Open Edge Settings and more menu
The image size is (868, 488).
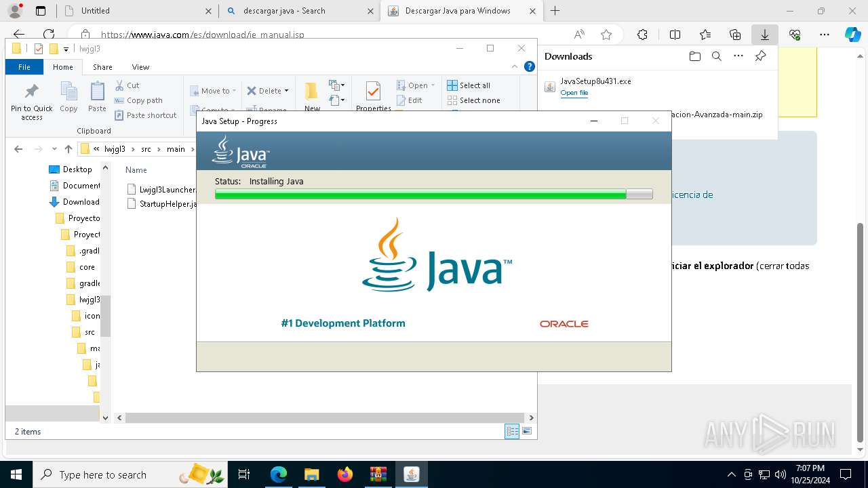tap(825, 35)
